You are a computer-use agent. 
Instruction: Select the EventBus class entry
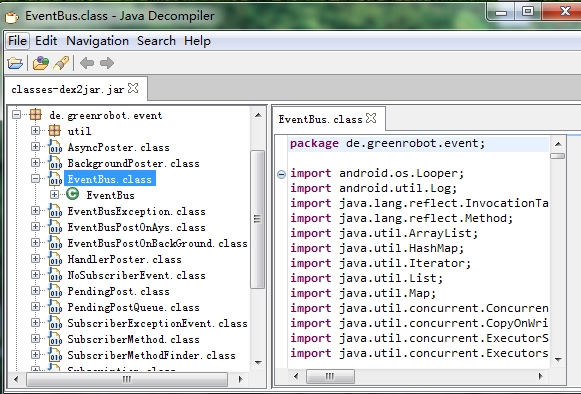[x=110, y=195]
